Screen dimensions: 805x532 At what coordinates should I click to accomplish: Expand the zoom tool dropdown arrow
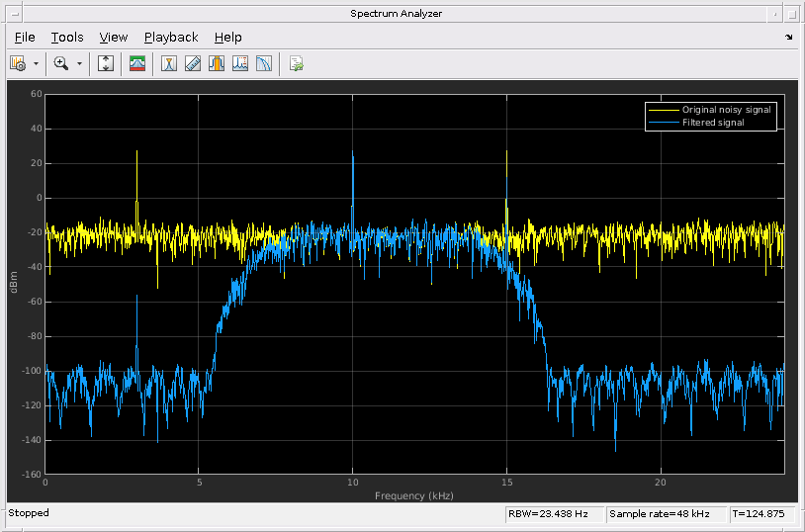(x=80, y=63)
